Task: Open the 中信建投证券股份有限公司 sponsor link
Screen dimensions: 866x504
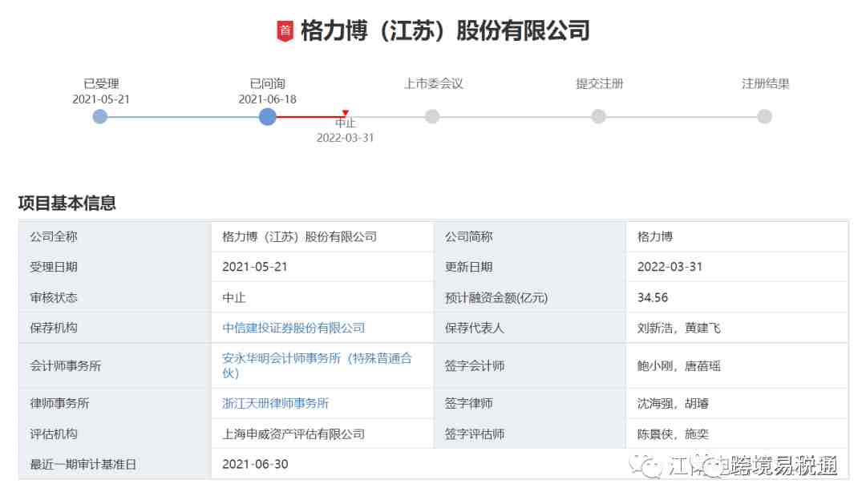Action: click(293, 328)
